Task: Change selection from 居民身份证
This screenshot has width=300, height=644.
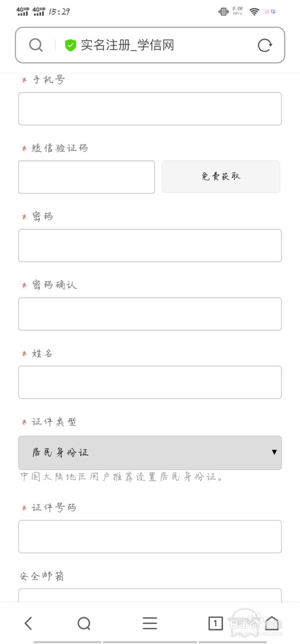Action: tap(150, 452)
